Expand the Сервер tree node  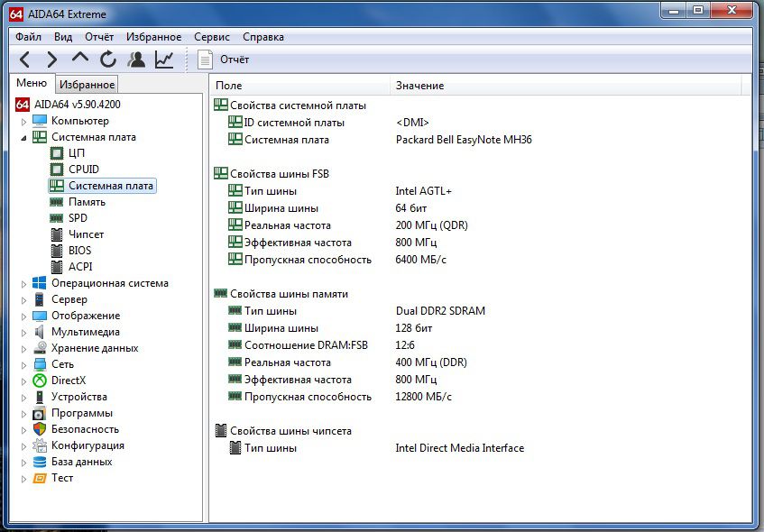click(x=23, y=300)
